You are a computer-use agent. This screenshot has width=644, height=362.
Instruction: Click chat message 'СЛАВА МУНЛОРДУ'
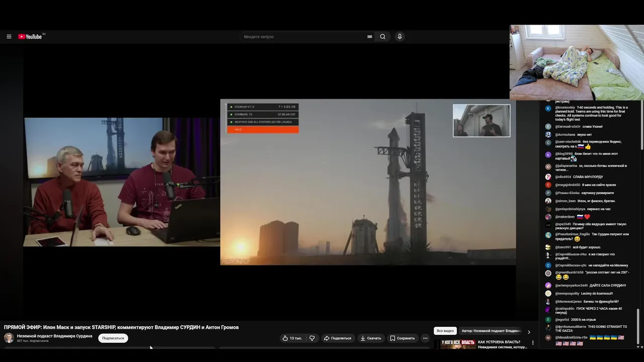588,177
